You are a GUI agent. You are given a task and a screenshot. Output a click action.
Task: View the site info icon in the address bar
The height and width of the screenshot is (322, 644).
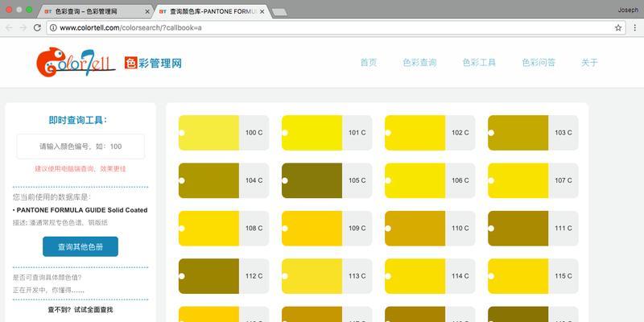[x=53, y=28]
